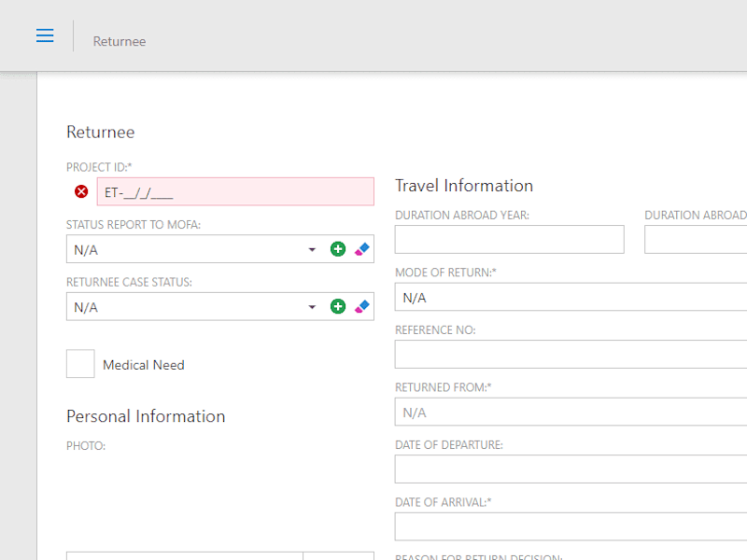Screen dimensions: 747x560
Task: Click the Duration Abroad Year field
Action: click(509, 239)
